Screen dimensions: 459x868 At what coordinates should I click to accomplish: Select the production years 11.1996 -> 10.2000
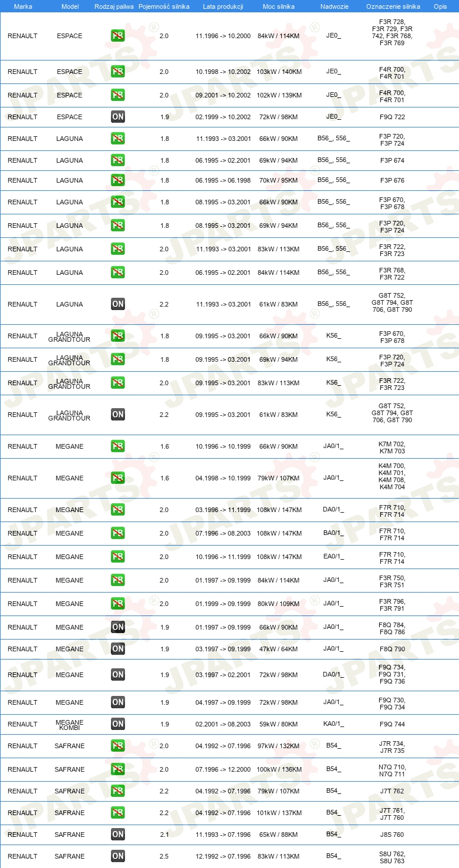pyautogui.click(x=223, y=36)
